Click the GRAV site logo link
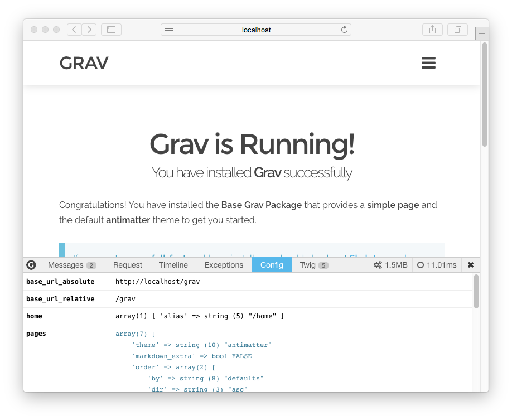The width and height of the screenshot is (512, 420). (x=84, y=64)
